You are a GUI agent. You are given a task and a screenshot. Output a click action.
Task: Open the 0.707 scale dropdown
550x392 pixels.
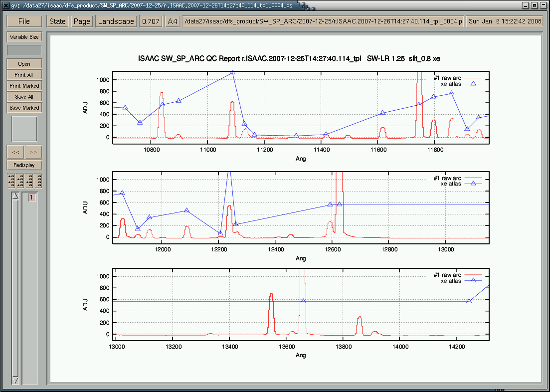tap(151, 21)
